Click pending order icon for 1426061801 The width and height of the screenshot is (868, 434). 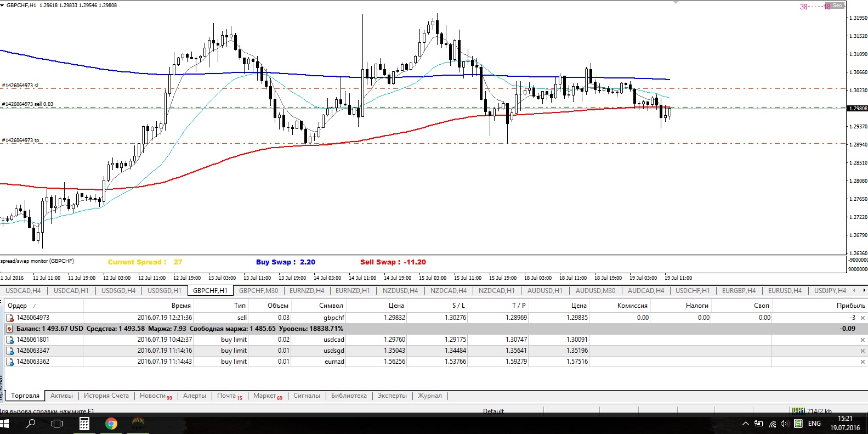click(x=9, y=340)
